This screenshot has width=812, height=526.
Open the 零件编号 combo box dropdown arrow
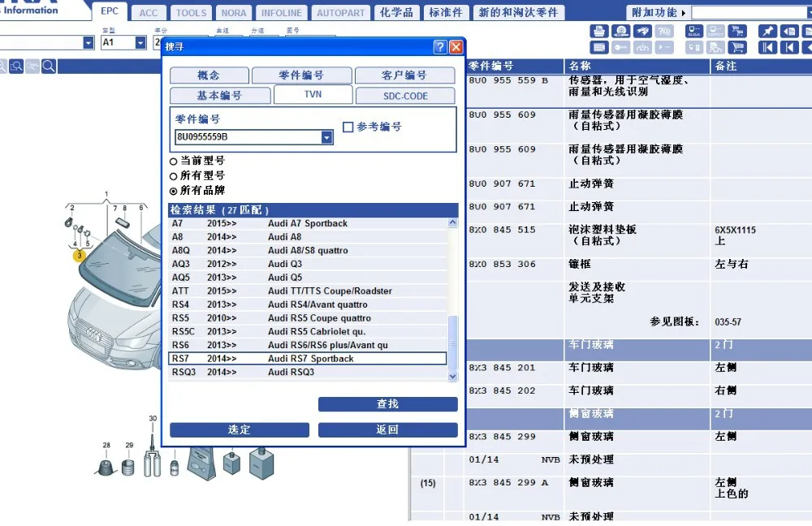click(326, 137)
